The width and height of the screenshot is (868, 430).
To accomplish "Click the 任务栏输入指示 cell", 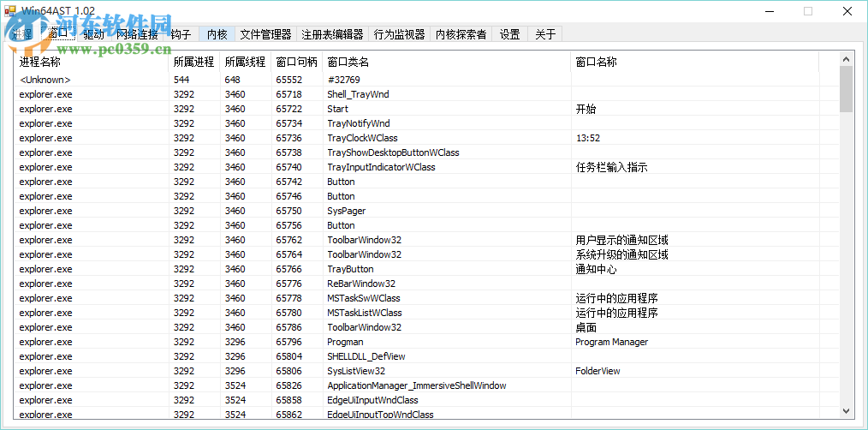I will click(612, 167).
